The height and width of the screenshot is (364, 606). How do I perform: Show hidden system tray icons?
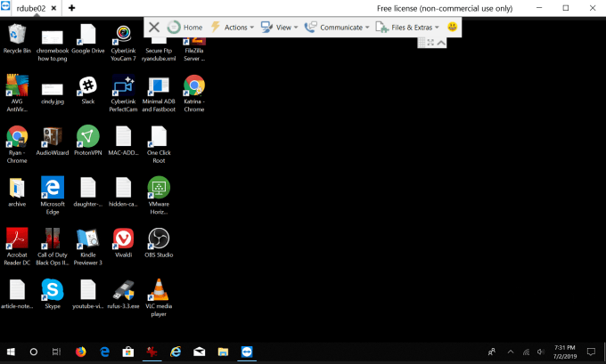coord(511,352)
